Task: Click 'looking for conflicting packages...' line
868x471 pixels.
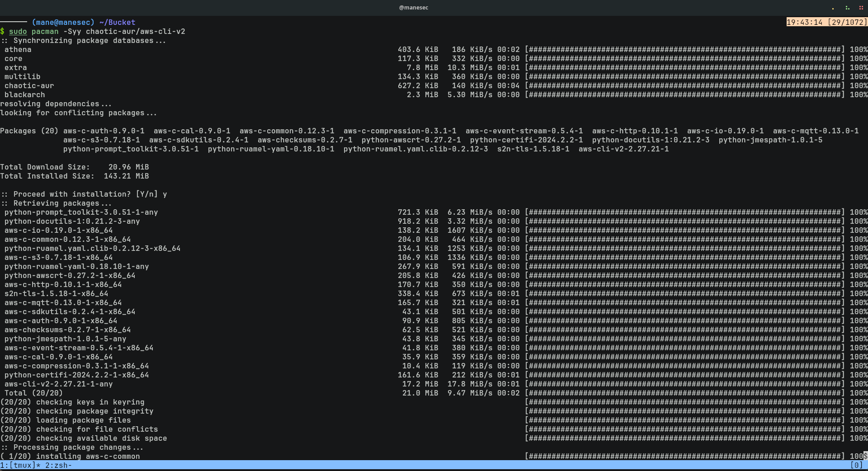Action: (79, 113)
